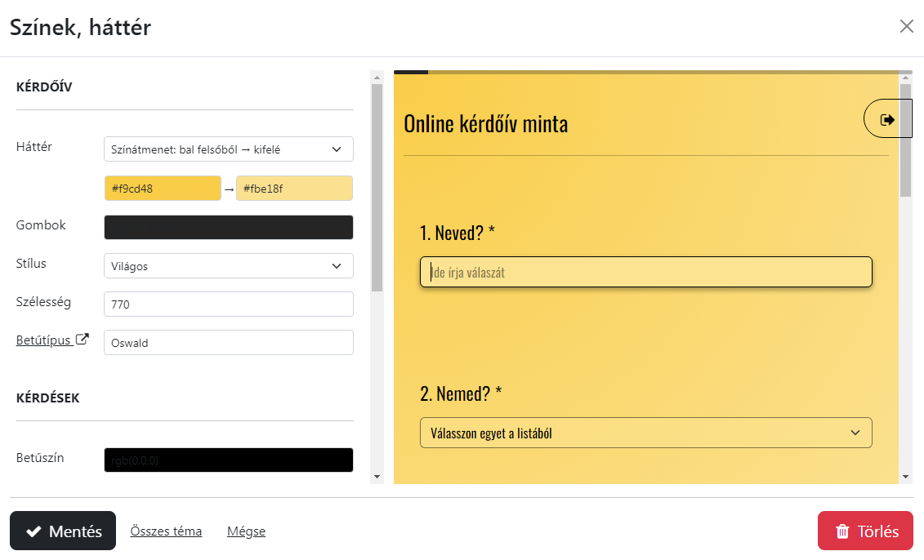Delete the theme with Törlés
The height and width of the screenshot is (560, 924).
[866, 531]
